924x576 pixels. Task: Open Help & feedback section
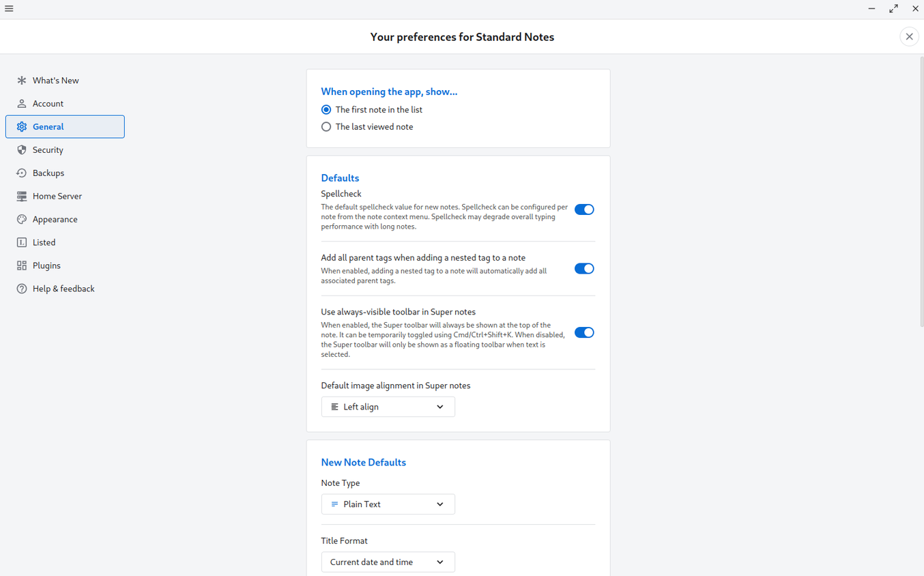point(65,289)
